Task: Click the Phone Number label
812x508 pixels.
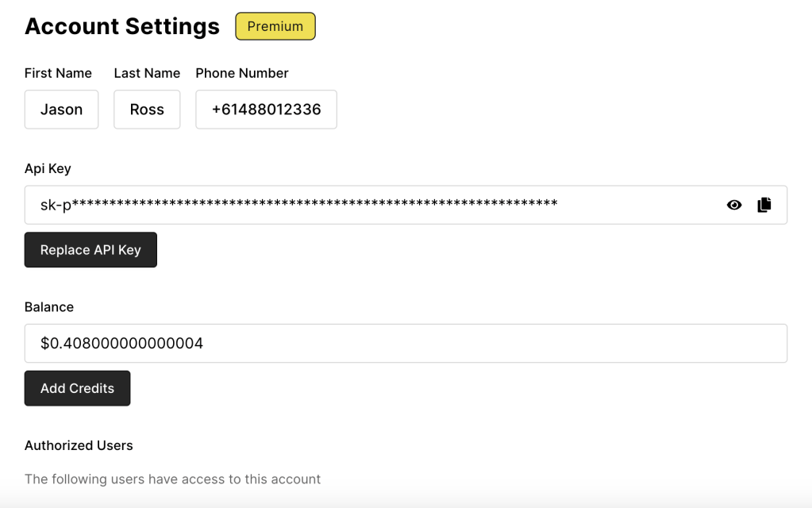Action: 242,73
